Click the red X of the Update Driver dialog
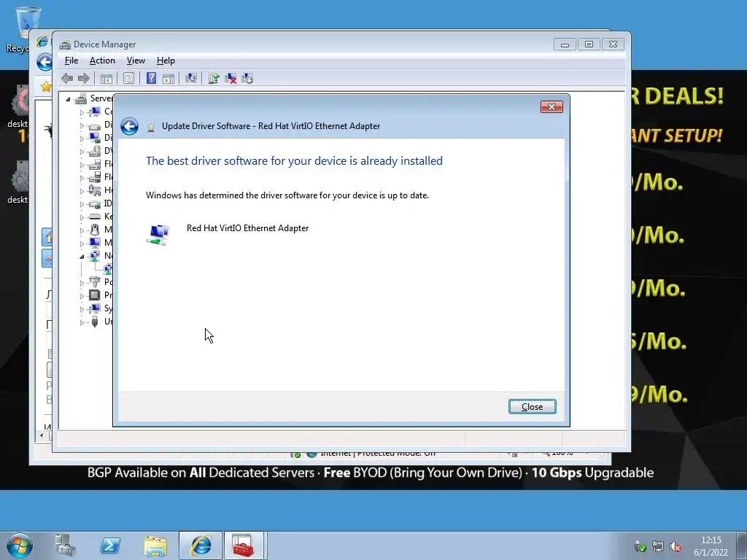747x560 pixels. pos(551,106)
